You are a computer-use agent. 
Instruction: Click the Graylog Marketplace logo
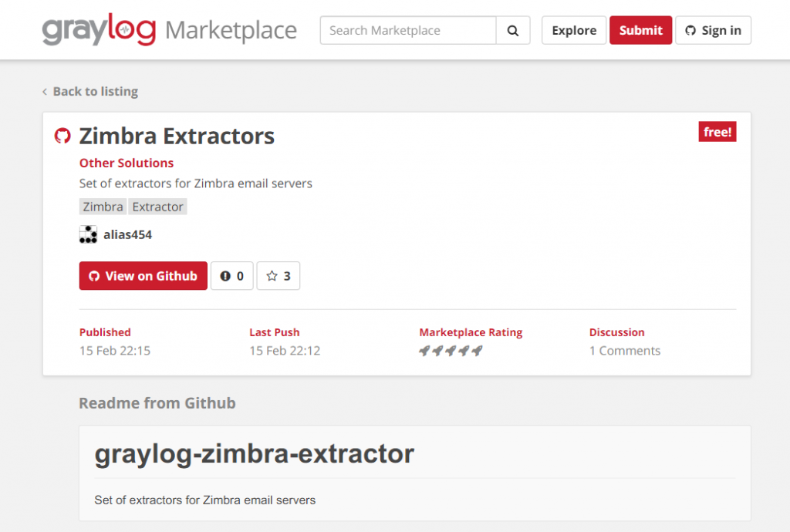pyautogui.click(x=169, y=30)
